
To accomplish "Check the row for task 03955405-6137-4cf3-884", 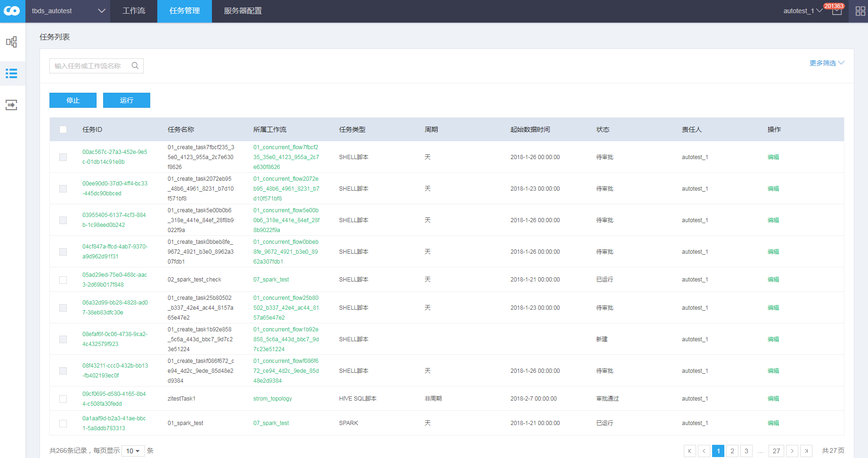I will [x=63, y=220].
